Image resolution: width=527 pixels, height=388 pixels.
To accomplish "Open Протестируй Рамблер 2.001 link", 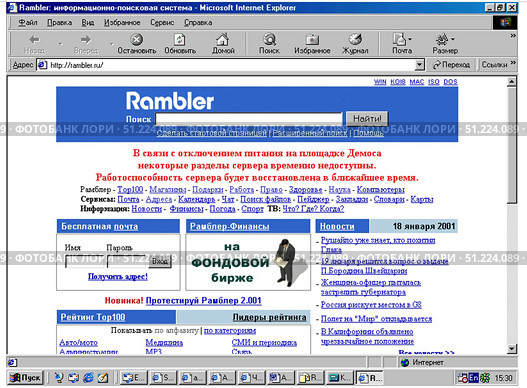I will (204, 301).
